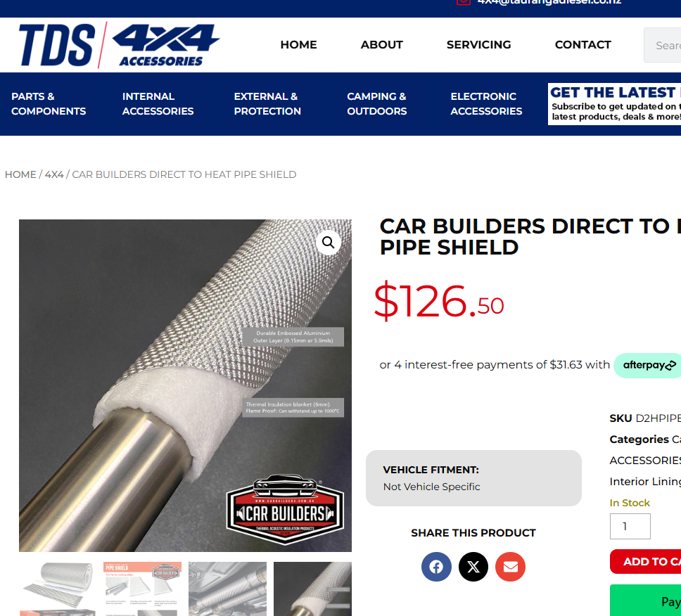Open the Parts & Components menu

(49, 104)
